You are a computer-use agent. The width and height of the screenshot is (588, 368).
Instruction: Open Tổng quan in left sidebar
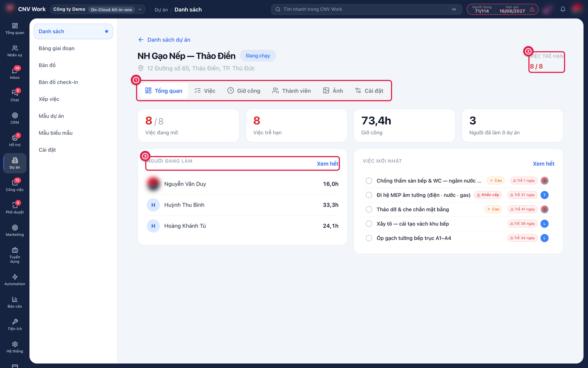[x=15, y=29]
